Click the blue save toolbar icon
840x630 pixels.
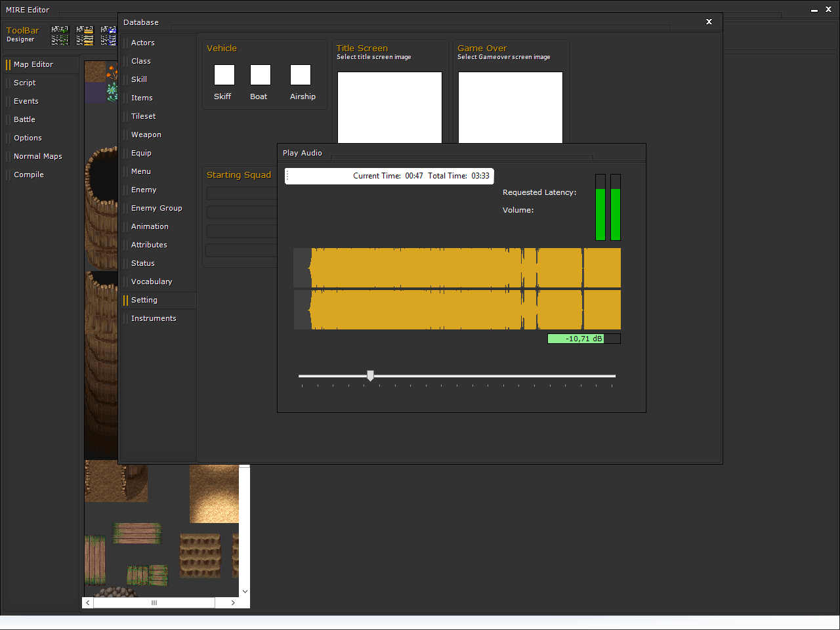pos(109,35)
